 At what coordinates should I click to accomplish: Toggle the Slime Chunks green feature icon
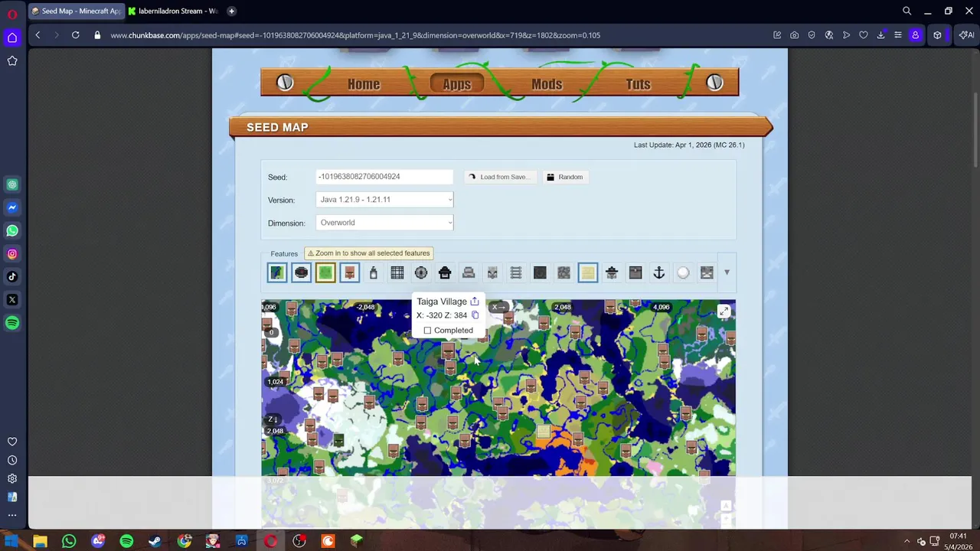pyautogui.click(x=325, y=272)
